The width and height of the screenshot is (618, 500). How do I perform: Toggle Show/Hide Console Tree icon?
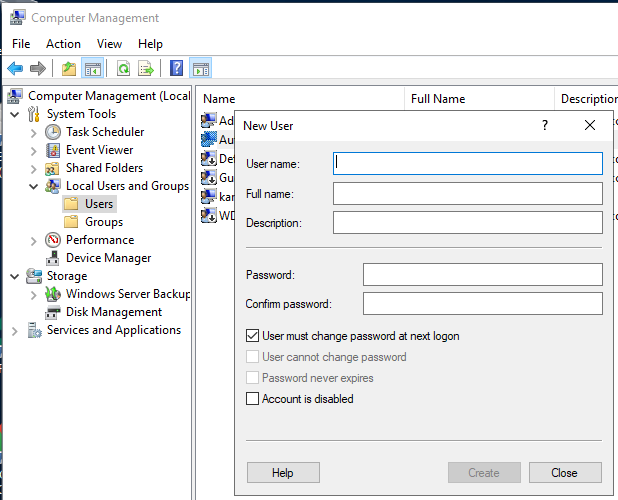(93, 69)
